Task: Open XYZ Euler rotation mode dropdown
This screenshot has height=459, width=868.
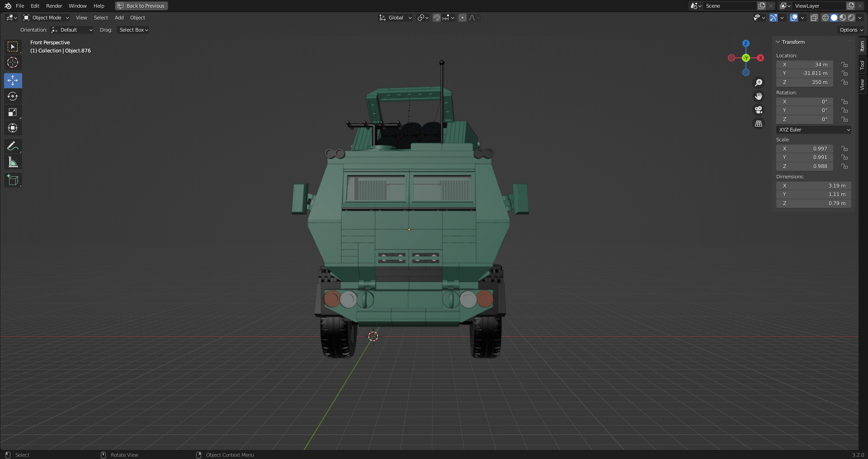Action: point(814,130)
